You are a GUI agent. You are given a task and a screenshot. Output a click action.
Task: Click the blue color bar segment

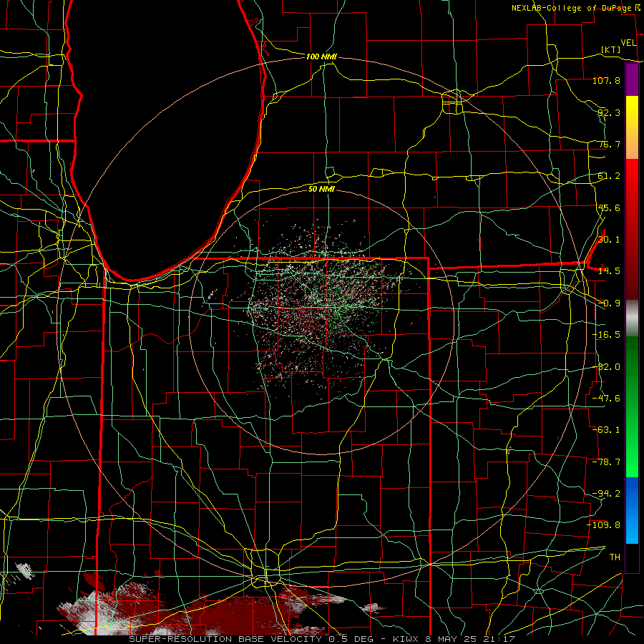(x=632, y=510)
